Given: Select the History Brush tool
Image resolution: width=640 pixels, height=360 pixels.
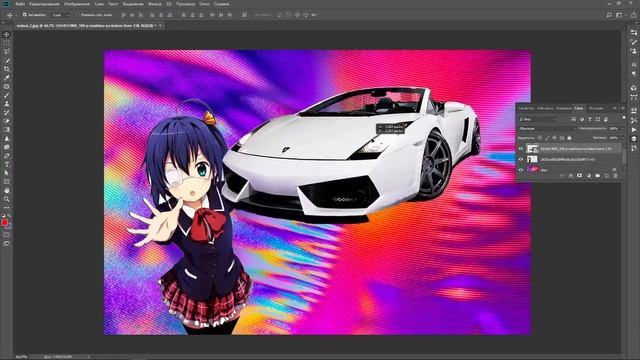Looking at the screenshot, I should tap(7, 112).
